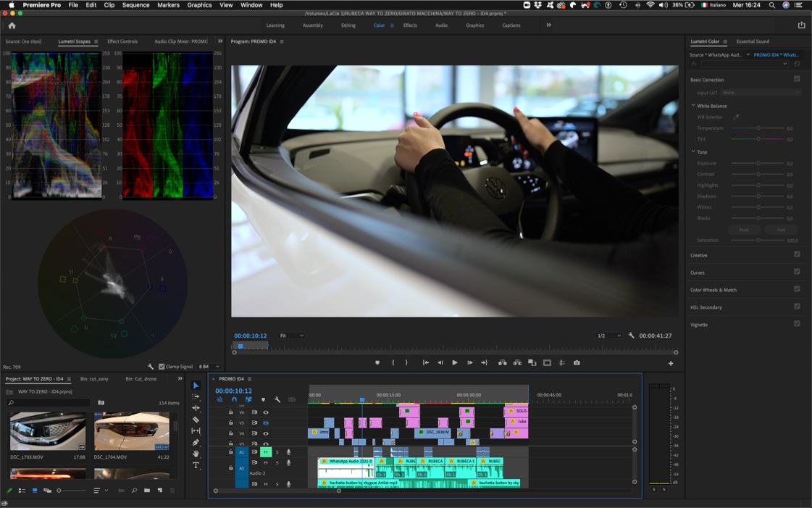
Task: Toggle the V6 track eye visibility
Action: [266, 412]
